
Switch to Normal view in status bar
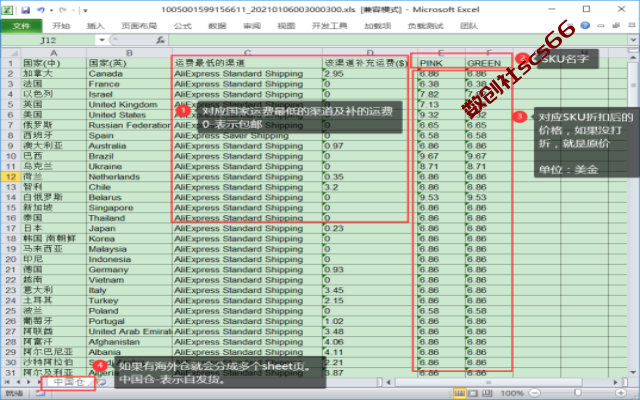(460, 393)
